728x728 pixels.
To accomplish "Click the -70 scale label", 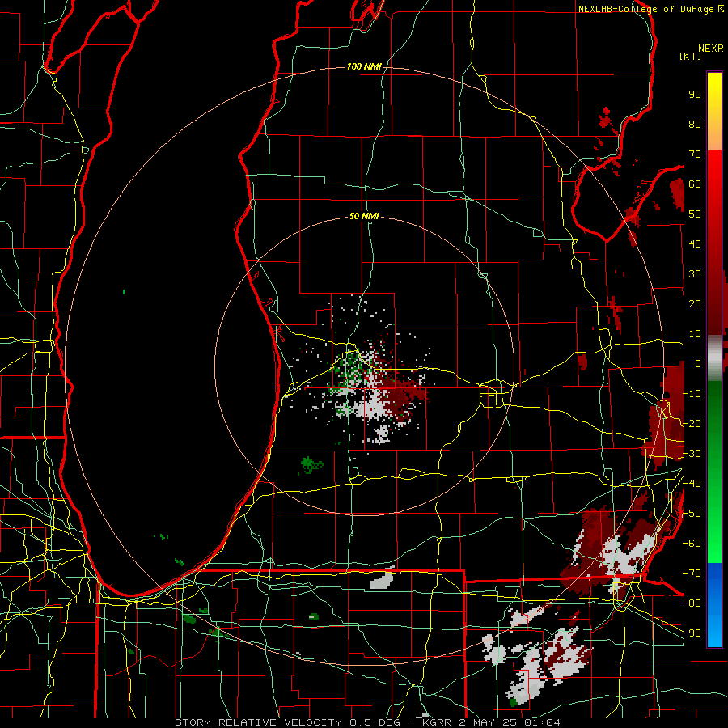I will (692, 574).
